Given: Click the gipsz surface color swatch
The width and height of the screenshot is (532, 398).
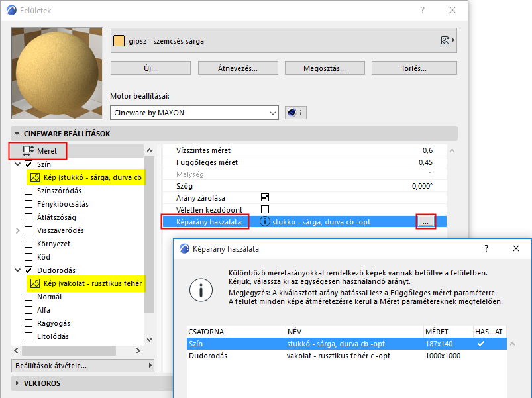Looking at the screenshot, I should click(x=119, y=40).
